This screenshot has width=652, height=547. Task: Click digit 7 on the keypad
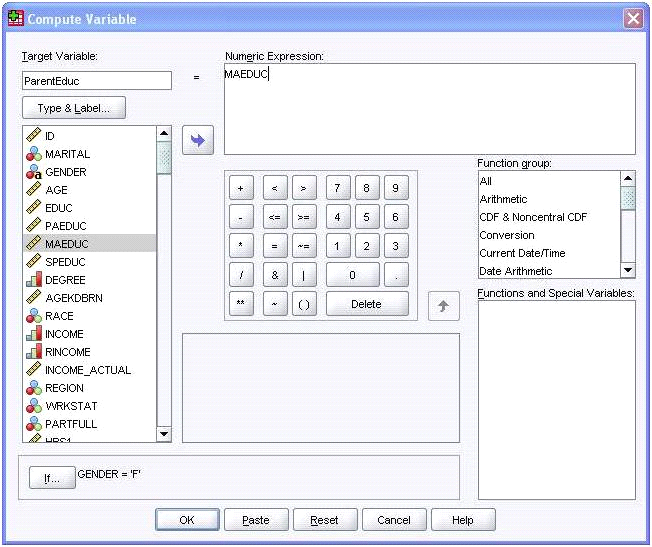click(338, 188)
